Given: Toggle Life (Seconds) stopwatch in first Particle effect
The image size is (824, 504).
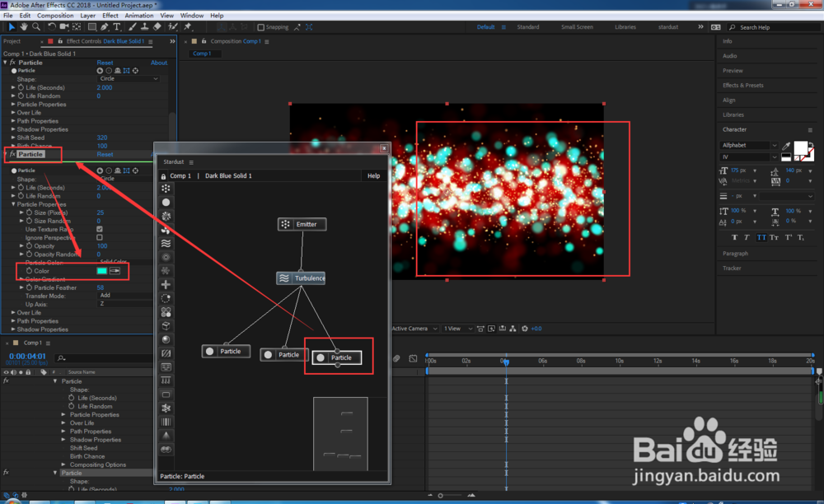Looking at the screenshot, I should [21, 87].
